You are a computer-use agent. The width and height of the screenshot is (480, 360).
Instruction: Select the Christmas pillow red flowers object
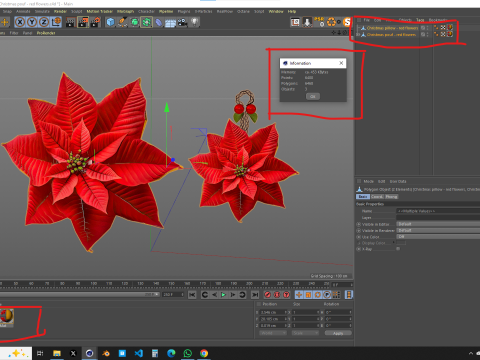(x=392, y=28)
